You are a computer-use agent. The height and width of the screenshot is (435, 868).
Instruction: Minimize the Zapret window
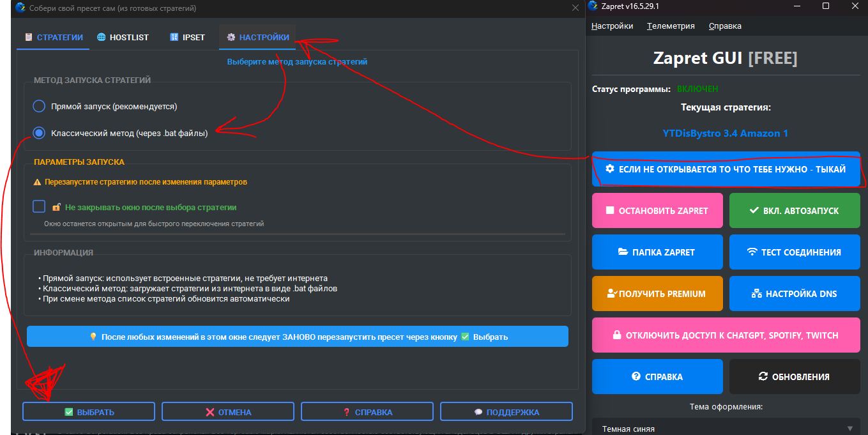click(x=796, y=6)
